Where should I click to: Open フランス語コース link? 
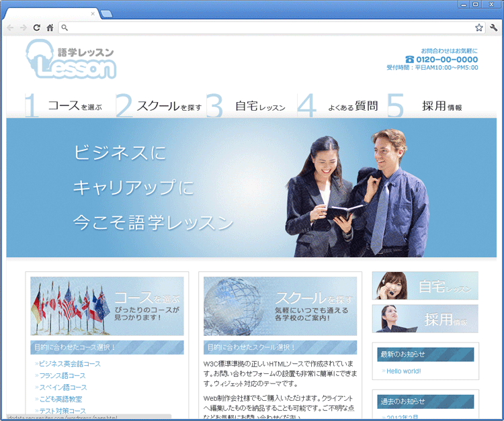pos(62,376)
